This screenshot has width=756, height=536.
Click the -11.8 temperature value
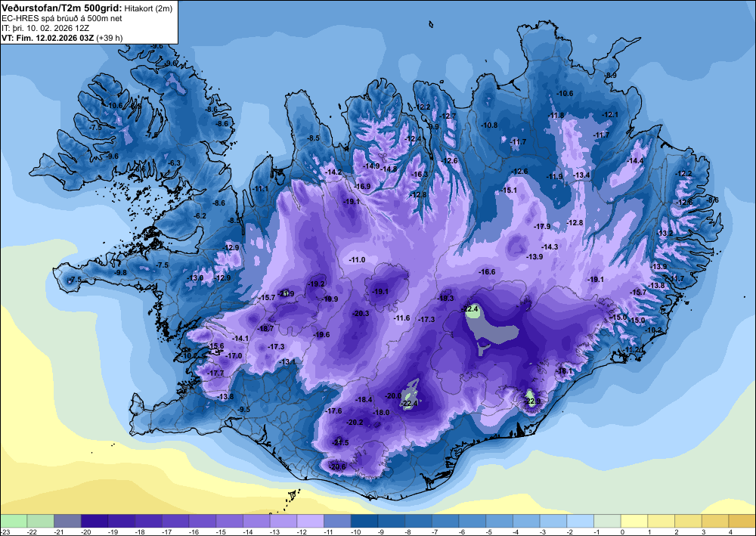[556, 115]
